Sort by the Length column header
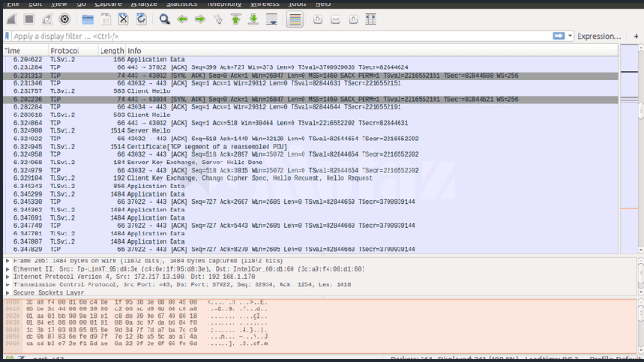Viewport: 644px width, 362px height. pyautogui.click(x=112, y=50)
